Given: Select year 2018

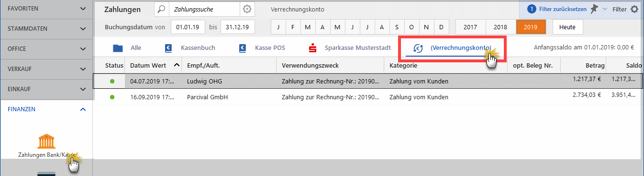Looking at the screenshot, I should (x=501, y=27).
